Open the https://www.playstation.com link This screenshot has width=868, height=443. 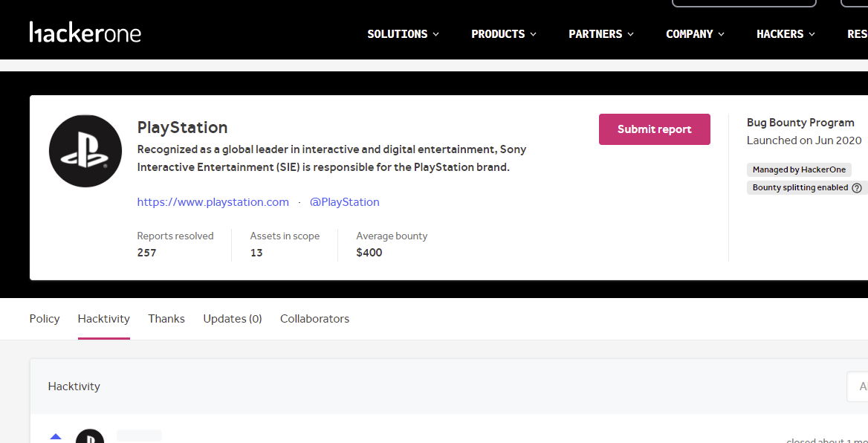[213, 202]
